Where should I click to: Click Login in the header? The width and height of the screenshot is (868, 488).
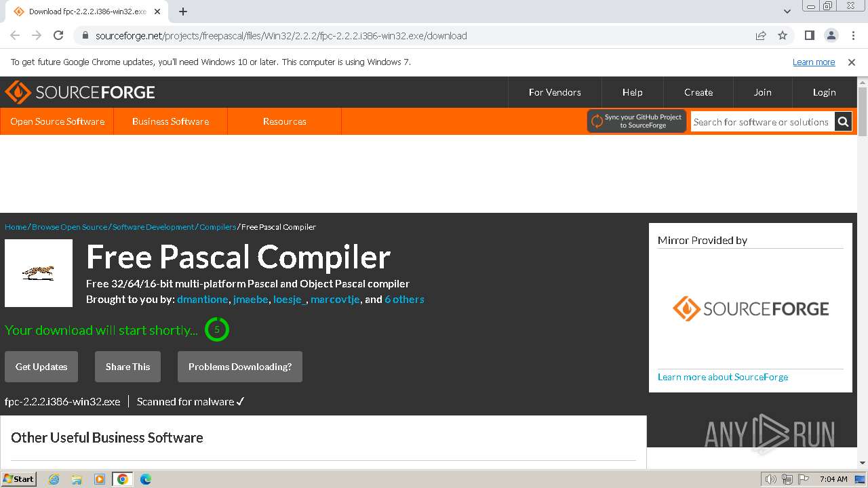coord(825,92)
